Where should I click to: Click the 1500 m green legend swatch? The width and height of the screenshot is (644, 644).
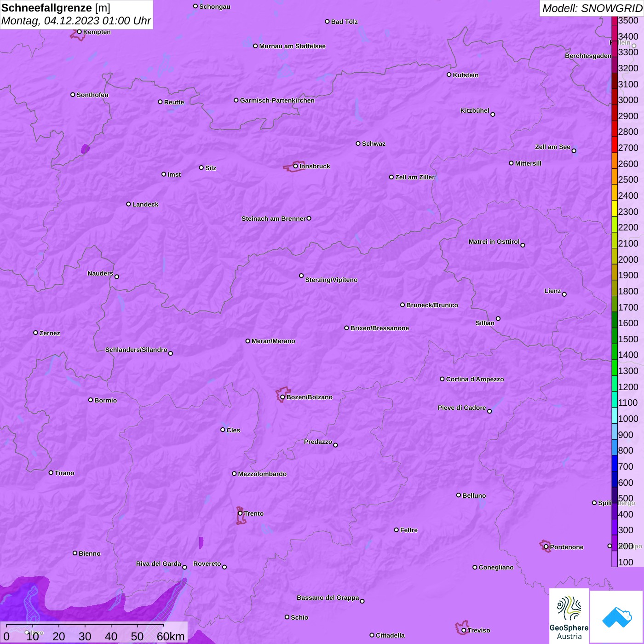click(615, 336)
